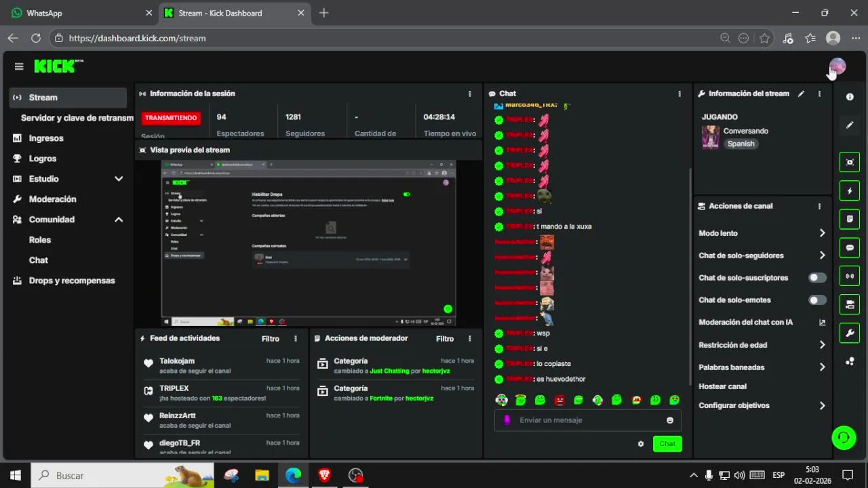Open chat settings gear icon
This screenshot has height=488, width=868.
click(x=641, y=444)
